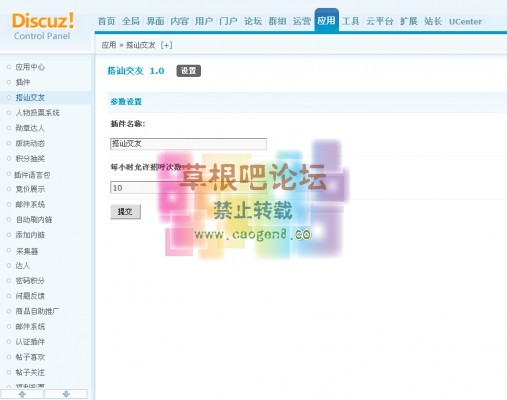Open 竞价展示 sidebar item

(x=30, y=189)
